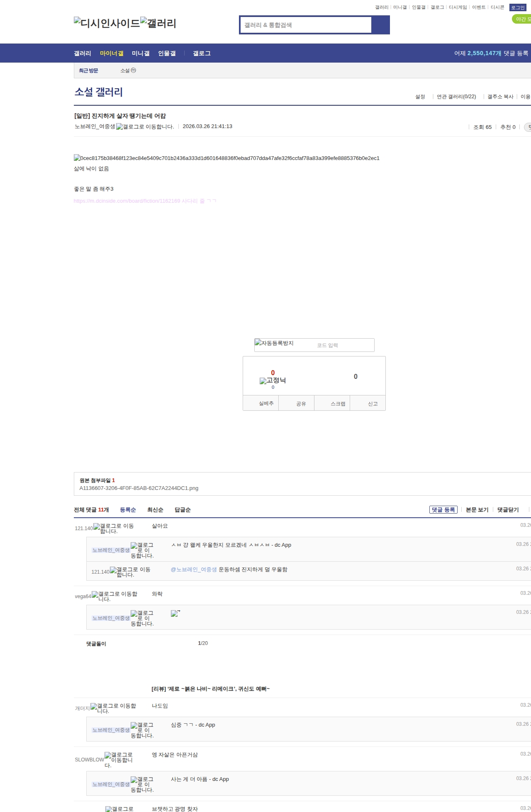Select 갤로그 in the blue navigation bar
This screenshot has width=531, height=812.
(x=202, y=53)
